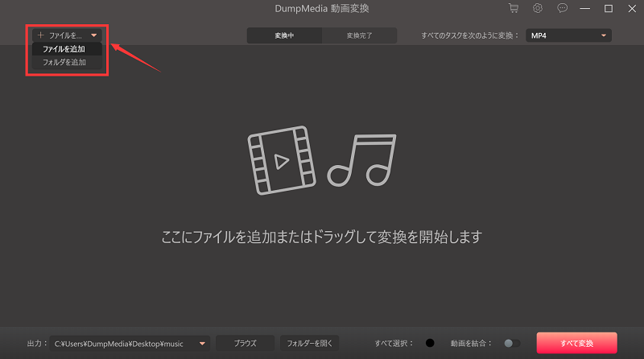Click the すべてのタスクを次のように変換 label
Image resolution: width=644 pixels, height=359 pixels.
470,35
